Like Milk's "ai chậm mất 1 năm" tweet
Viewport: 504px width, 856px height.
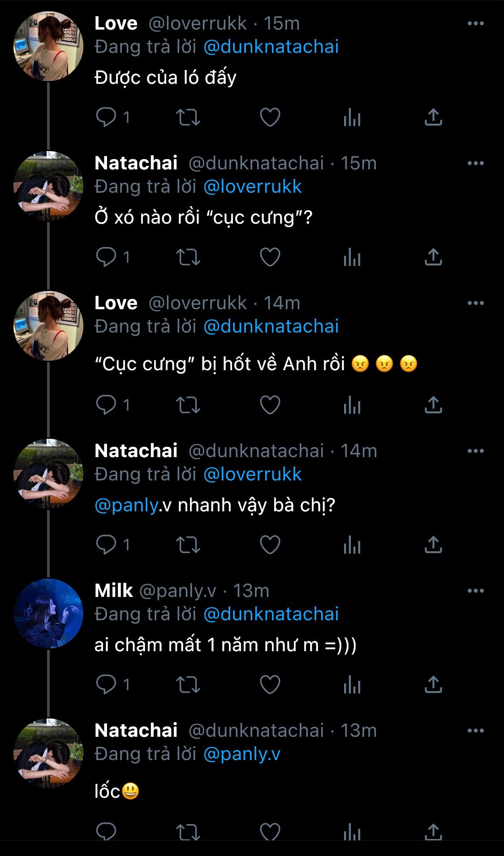click(270, 685)
